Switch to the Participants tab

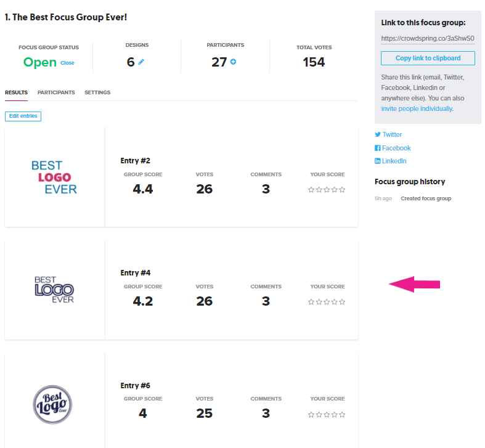point(56,92)
